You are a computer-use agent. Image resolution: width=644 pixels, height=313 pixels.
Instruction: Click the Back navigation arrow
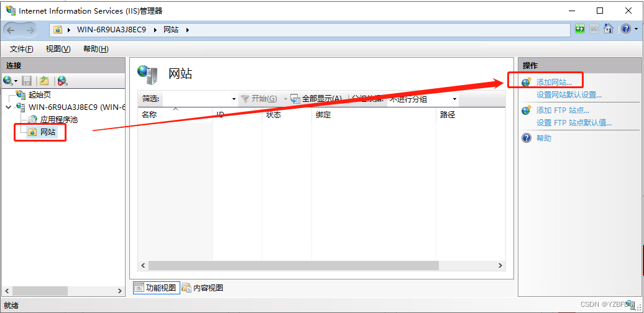tap(11, 30)
